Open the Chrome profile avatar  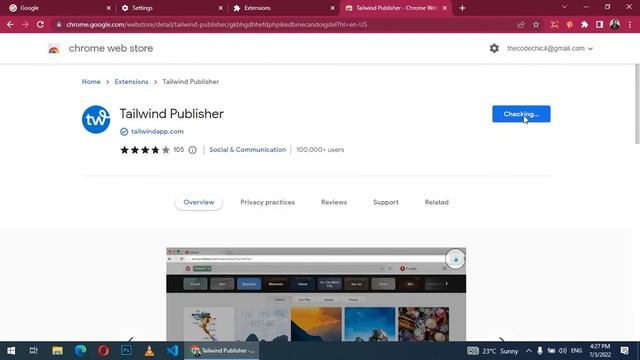pos(615,24)
